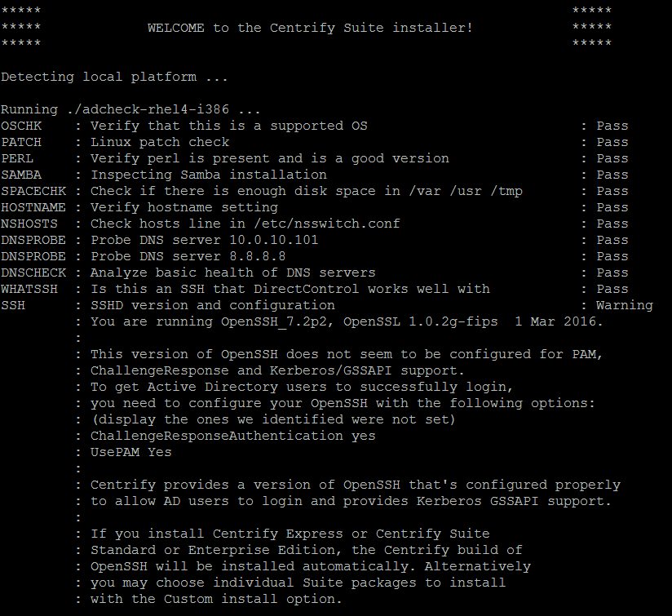The width and height of the screenshot is (672, 616).
Task: Click Pass result for DNS server 10.0.10.101
Action: [612, 240]
